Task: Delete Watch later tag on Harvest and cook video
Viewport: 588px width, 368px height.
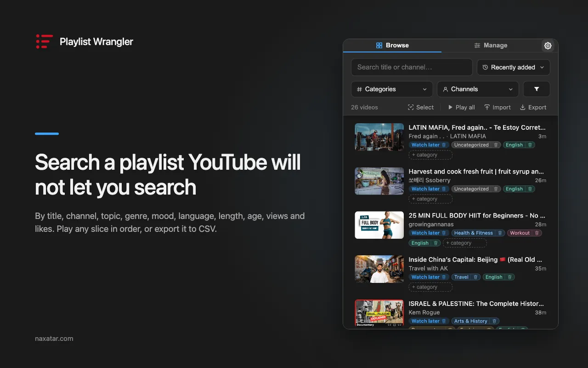Action: [444, 189]
